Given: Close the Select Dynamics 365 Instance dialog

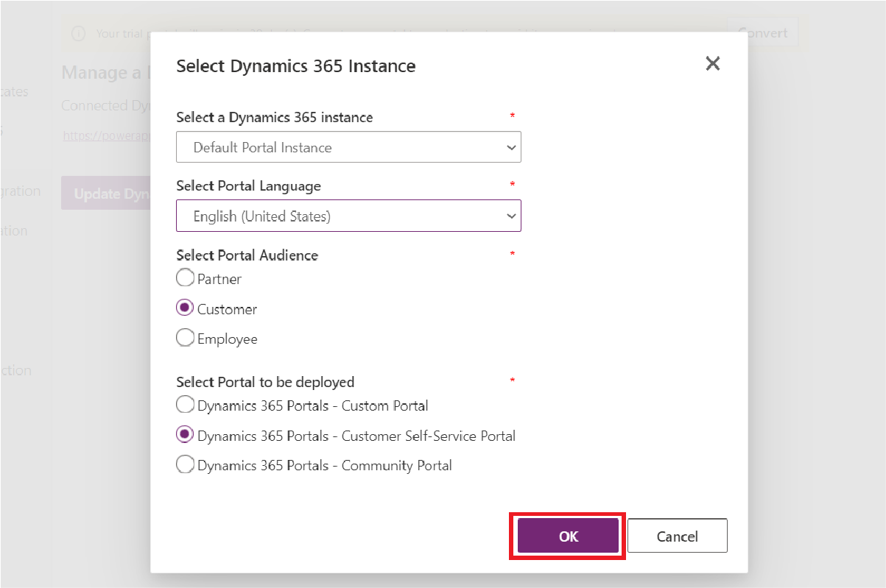Looking at the screenshot, I should tap(712, 63).
